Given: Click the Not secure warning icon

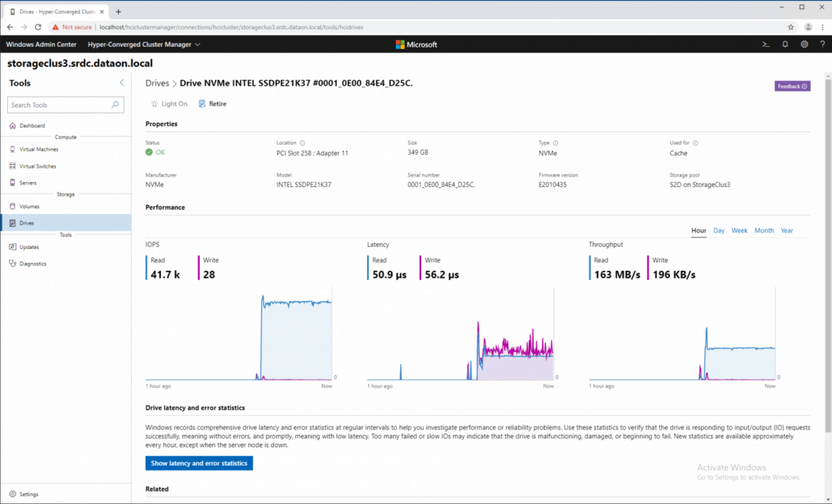Looking at the screenshot, I should 55,27.
